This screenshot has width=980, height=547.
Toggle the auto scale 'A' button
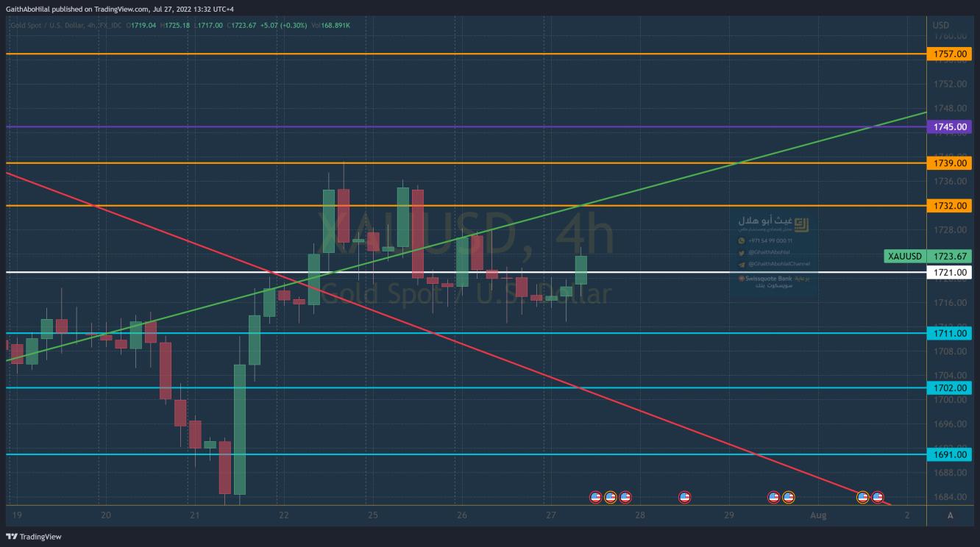tap(950, 515)
